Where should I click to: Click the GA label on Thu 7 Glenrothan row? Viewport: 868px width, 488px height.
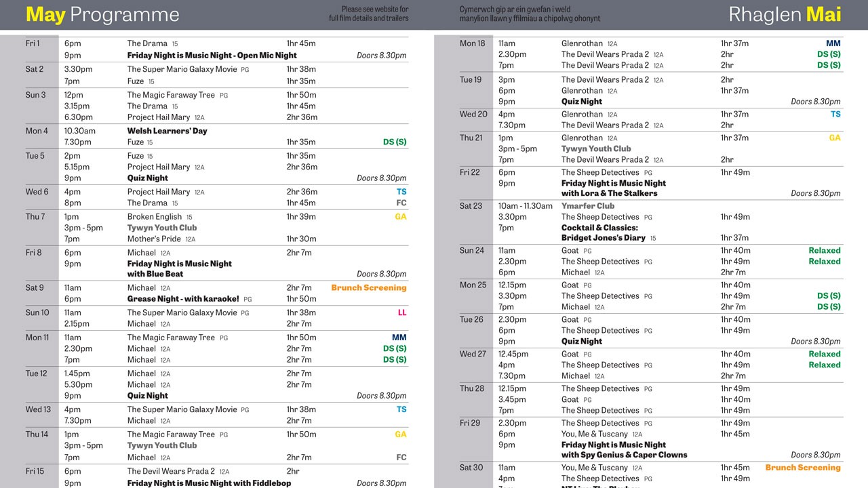click(x=401, y=217)
